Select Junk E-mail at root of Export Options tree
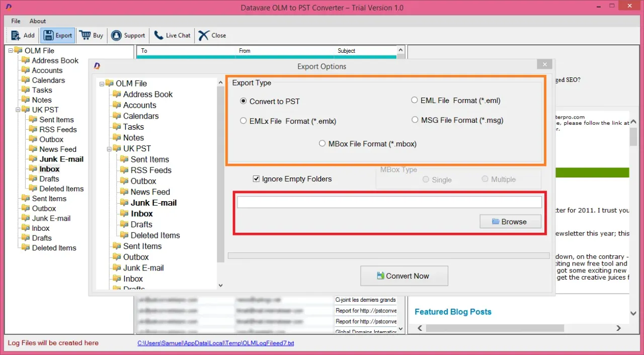 pos(143,268)
